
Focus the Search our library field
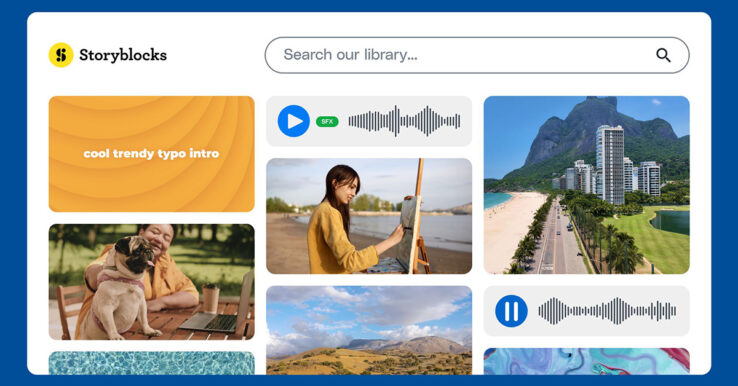click(x=477, y=55)
